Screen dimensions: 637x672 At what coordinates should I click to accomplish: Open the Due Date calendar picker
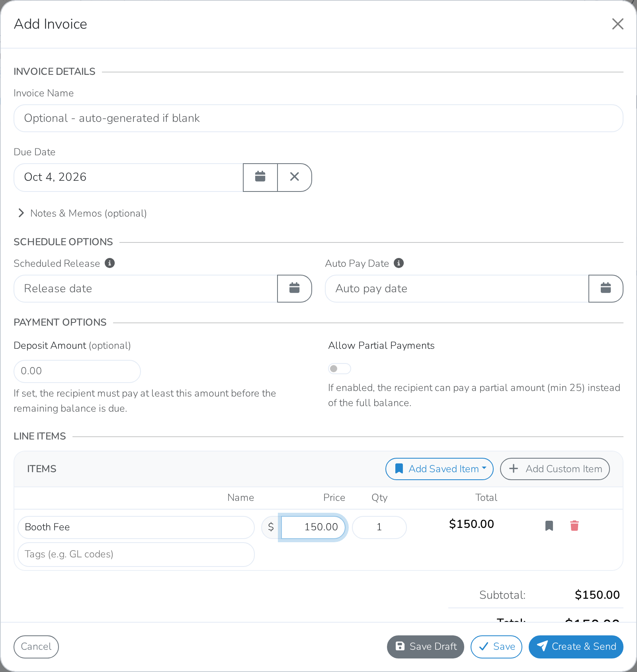coord(260,177)
